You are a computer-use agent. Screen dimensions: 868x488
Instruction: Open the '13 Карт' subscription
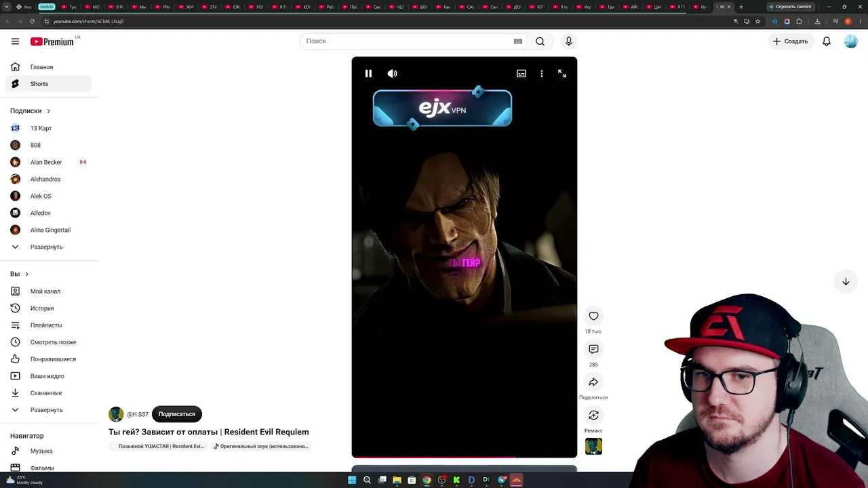48,128
